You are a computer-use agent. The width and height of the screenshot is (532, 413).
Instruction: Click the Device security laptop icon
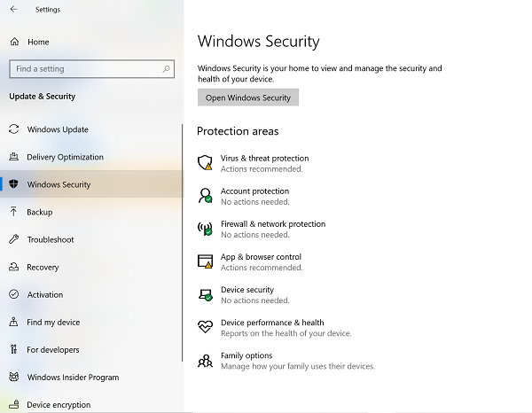205,294
